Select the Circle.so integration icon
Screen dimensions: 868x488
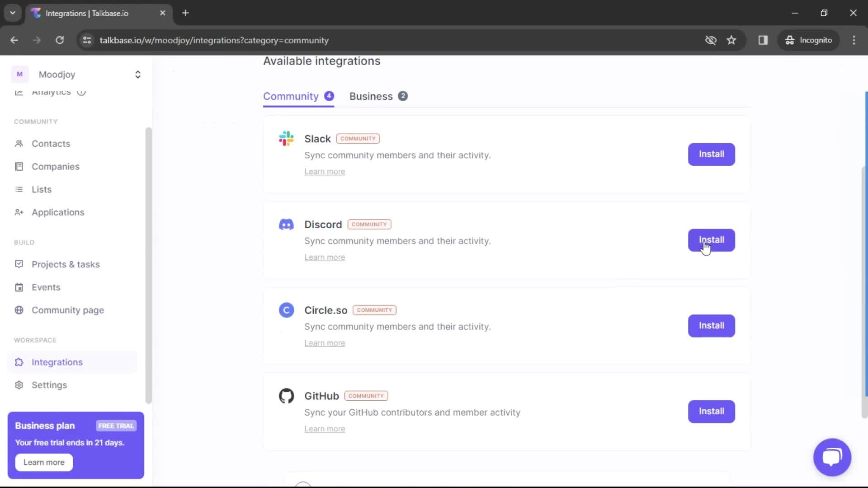tap(286, 310)
